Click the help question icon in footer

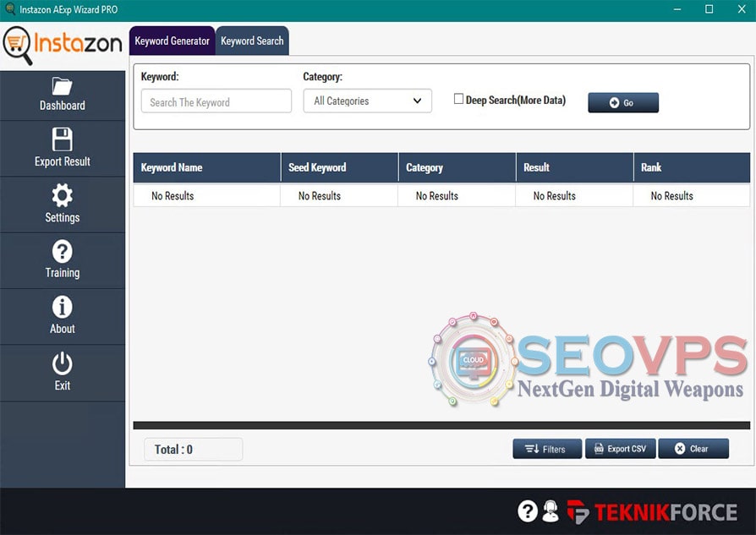(528, 510)
